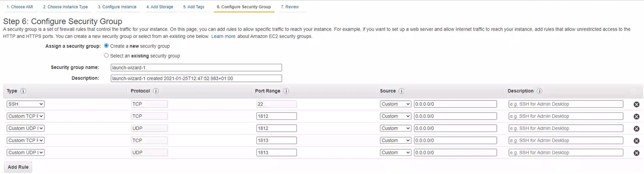Delete the UDP 1813 rule
Viewport: 644px width, 174px height.
[x=636, y=153]
